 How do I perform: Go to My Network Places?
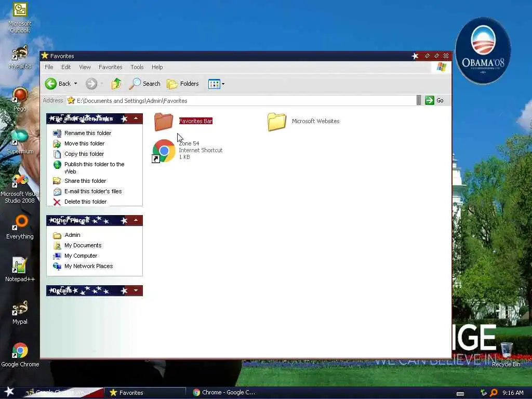coord(88,266)
